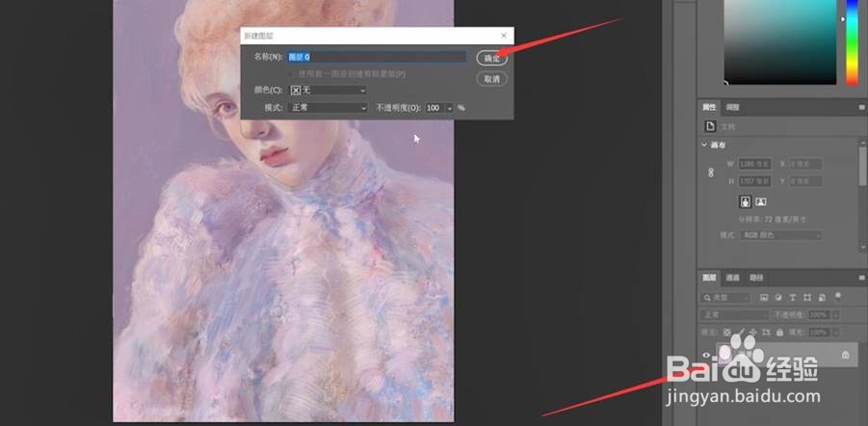Open the Properties panel flyout menu
The height and width of the screenshot is (426, 868).
click(861, 108)
